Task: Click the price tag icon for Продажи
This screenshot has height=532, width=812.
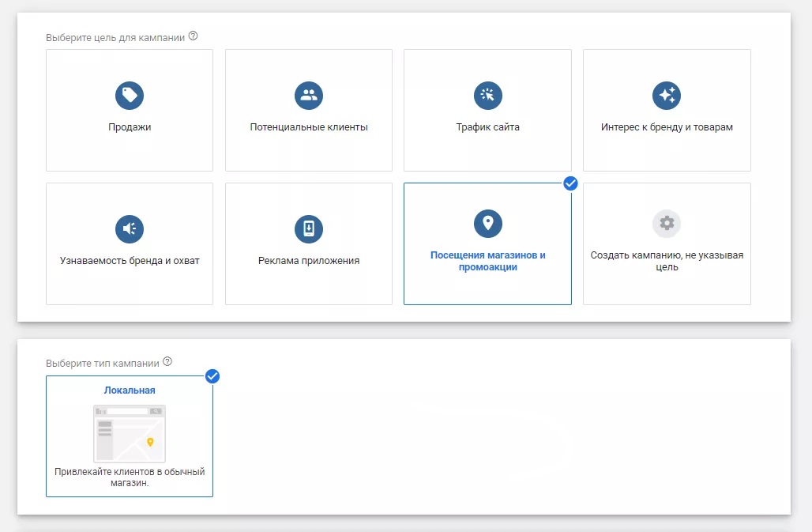Action: click(130, 96)
